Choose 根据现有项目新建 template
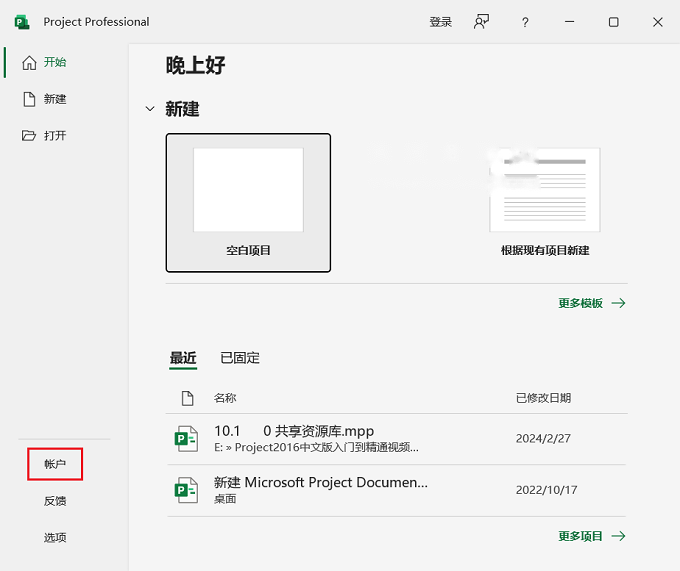Image resolution: width=680 pixels, height=571 pixels. point(545,202)
